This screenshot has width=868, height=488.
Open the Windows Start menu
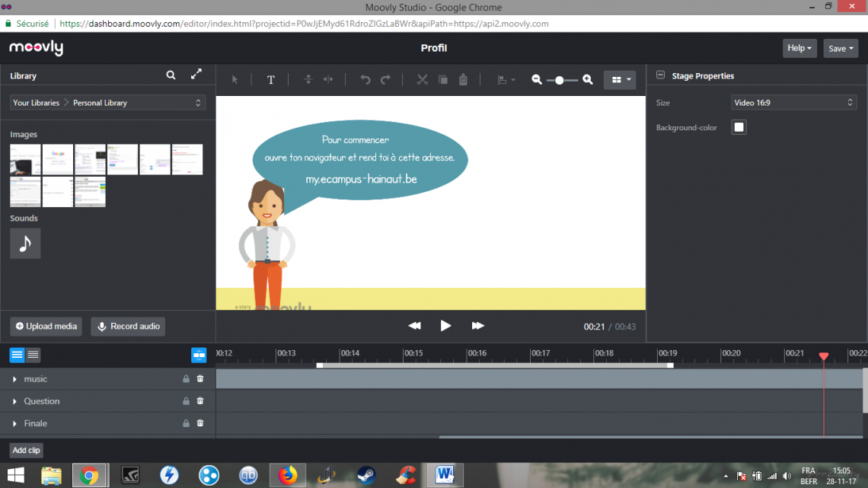pyautogui.click(x=15, y=475)
